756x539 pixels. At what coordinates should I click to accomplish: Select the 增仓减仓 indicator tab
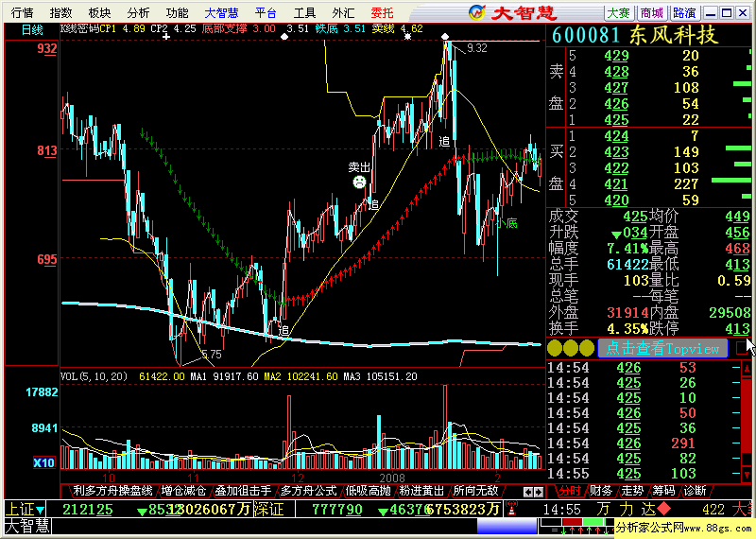point(183,491)
